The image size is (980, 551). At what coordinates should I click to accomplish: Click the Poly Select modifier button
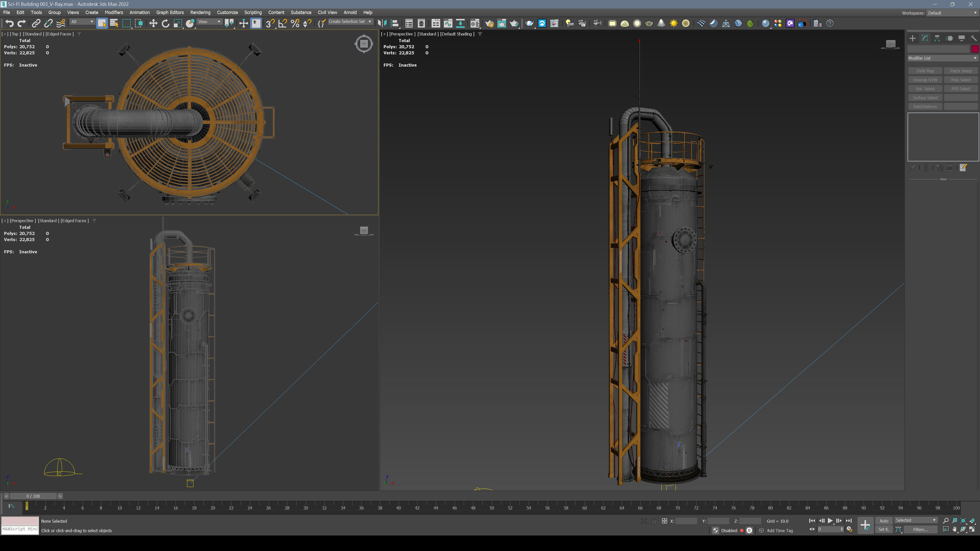961,80
